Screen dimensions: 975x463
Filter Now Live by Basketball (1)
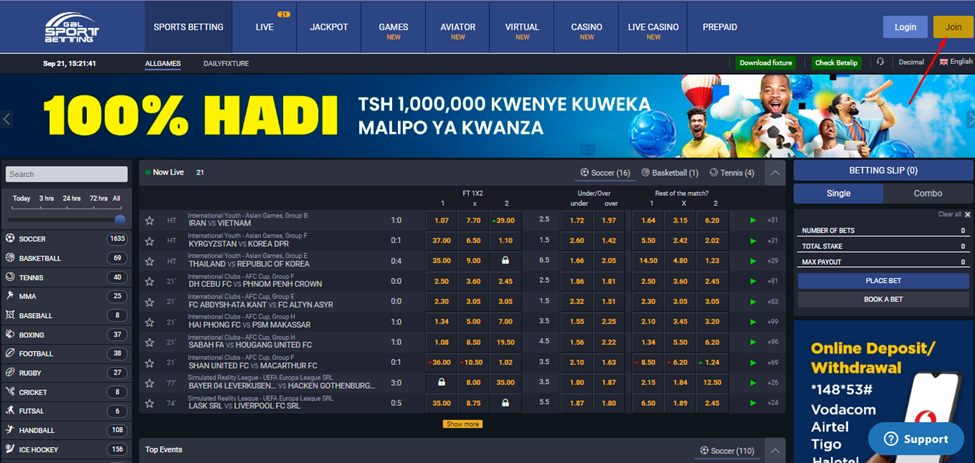pyautogui.click(x=670, y=173)
